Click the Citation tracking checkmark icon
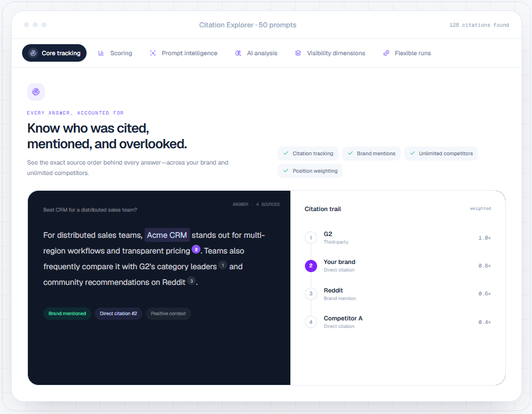The width and height of the screenshot is (532, 414). (x=286, y=153)
